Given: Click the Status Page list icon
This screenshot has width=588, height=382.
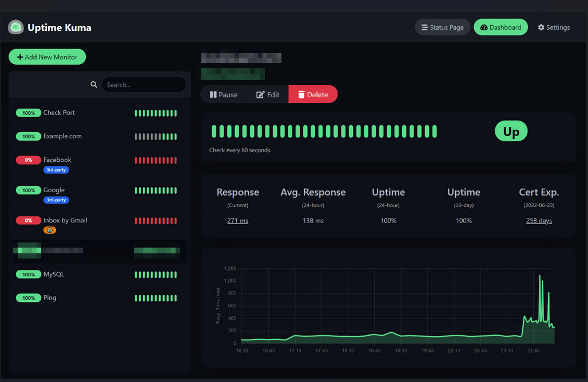Looking at the screenshot, I should (x=424, y=27).
